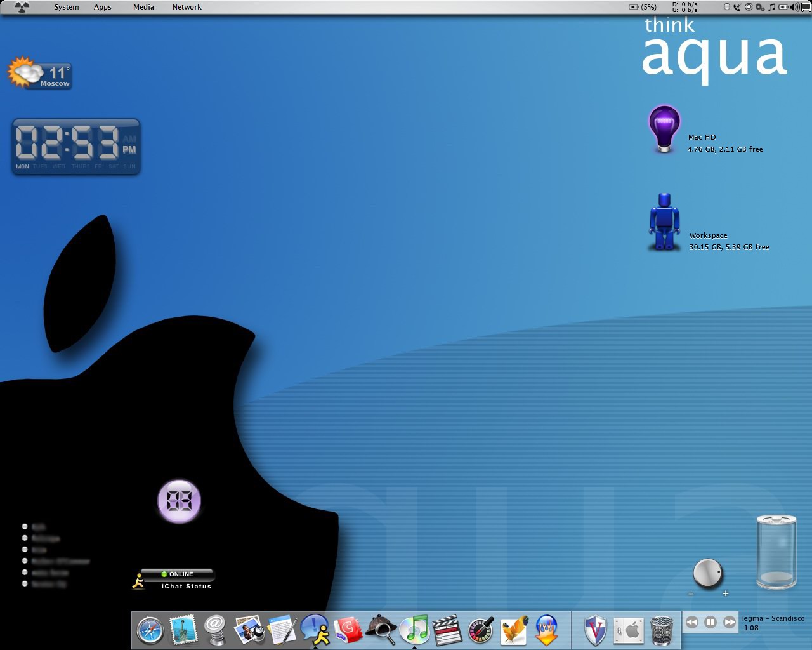Click the battery (5%) indicator
812x650 pixels.
(x=642, y=7)
